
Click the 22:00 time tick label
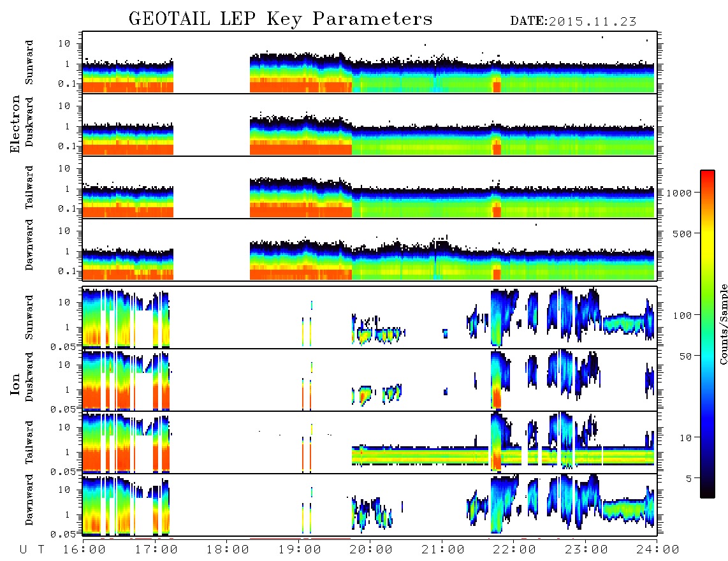pos(515,550)
